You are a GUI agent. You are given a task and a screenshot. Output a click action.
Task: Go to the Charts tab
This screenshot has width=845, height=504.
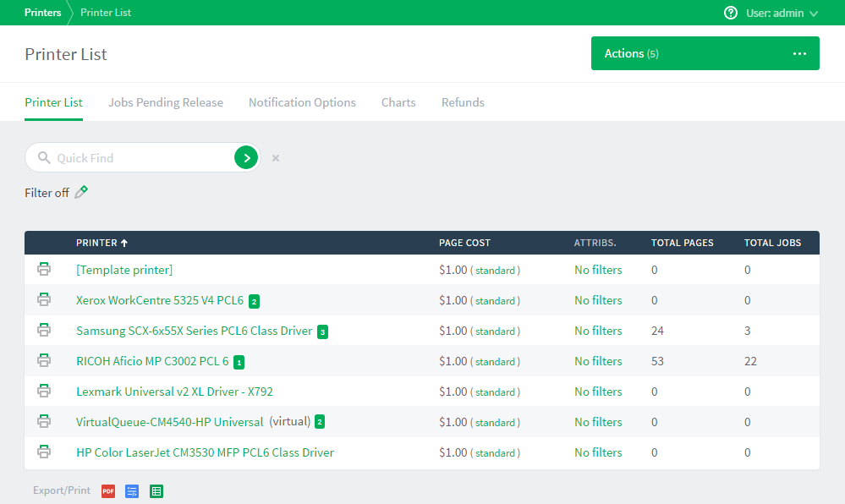pos(398,102)
